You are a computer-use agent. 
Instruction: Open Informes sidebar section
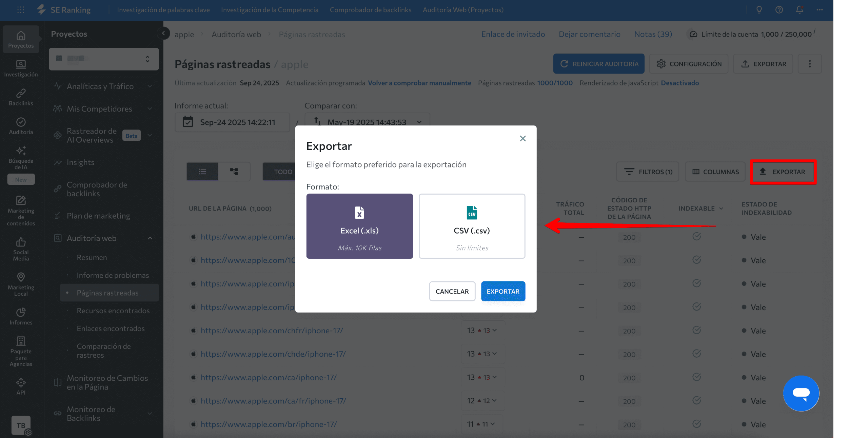coord(21,316)
